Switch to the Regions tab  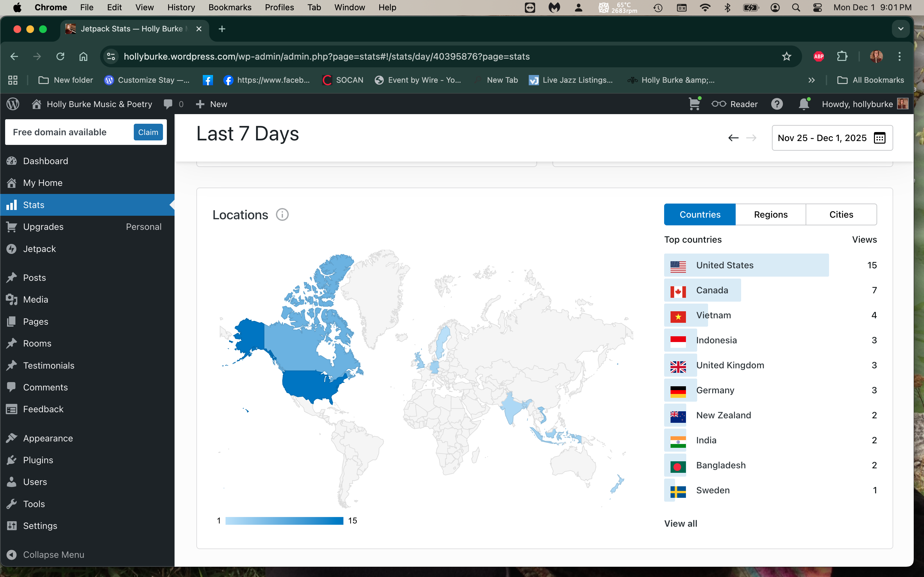771,214
